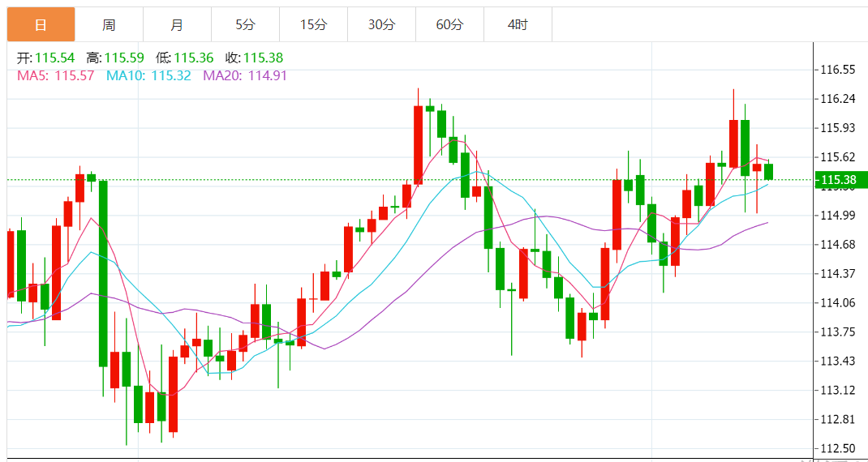Click the 116.55 label on price axis
This screenshot has height=462, width=868.
point(838,70)
